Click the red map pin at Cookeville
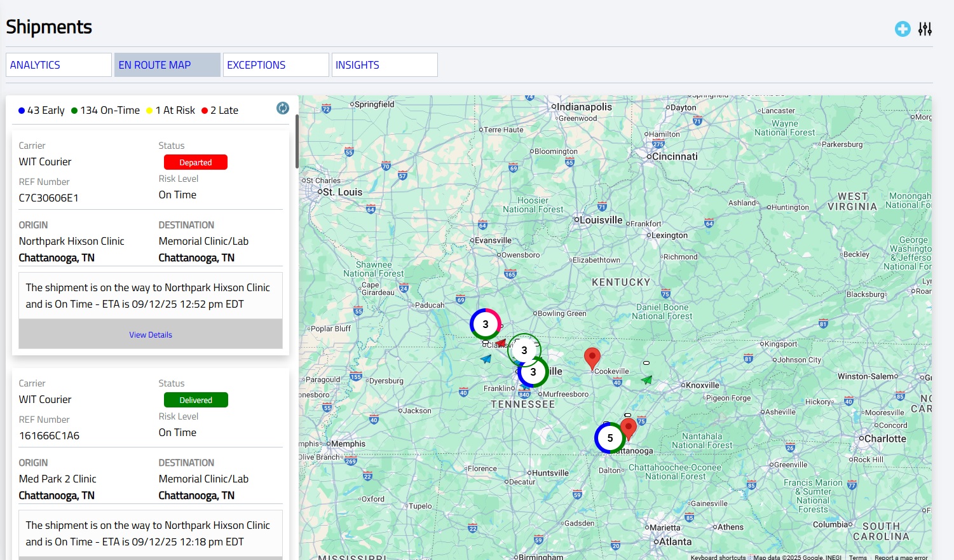The height and width of the screenshot is (560, 954). tap(592, 358)
